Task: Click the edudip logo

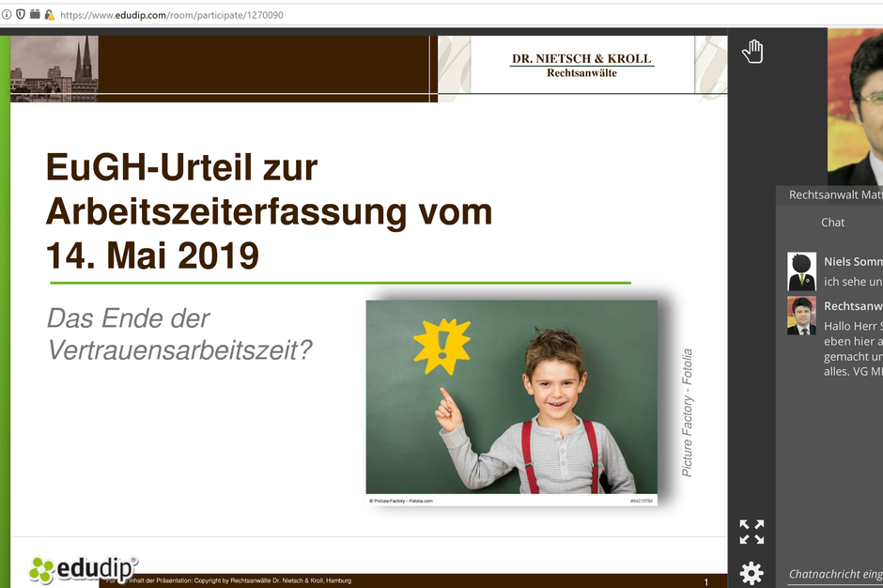Action: point(83,568)
